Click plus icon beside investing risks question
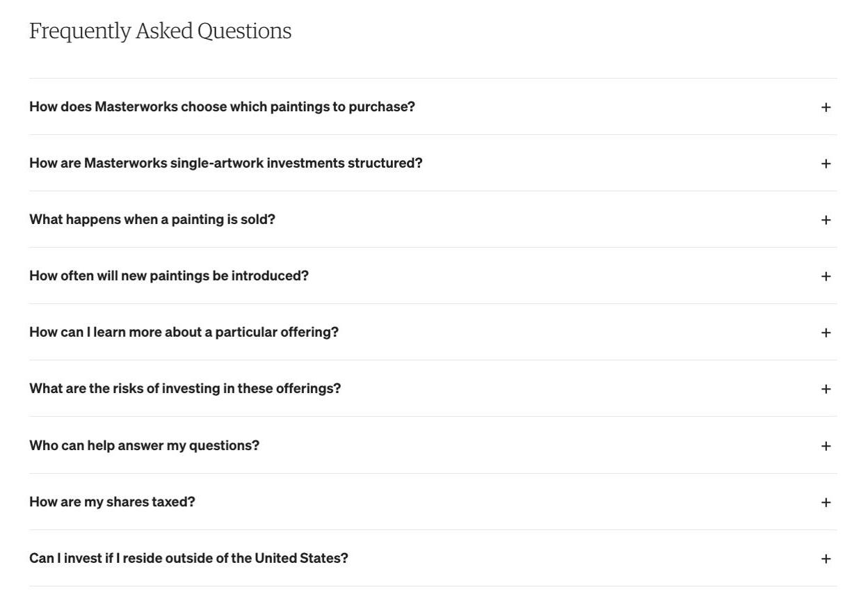 (x=826, y=389)
